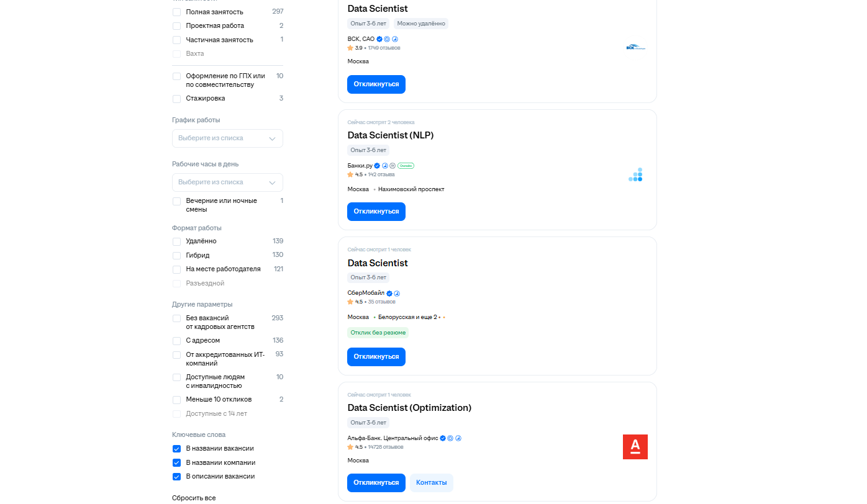Click verified badge next to СберМобайл
The width and height of the screenshot is (867, 504).
click(x=389, y=294)
